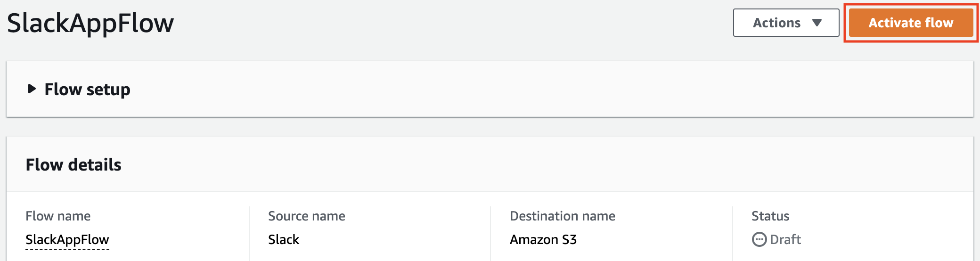Click the Slack source name value
The image size is (980, 261).
tap(284, 239)
